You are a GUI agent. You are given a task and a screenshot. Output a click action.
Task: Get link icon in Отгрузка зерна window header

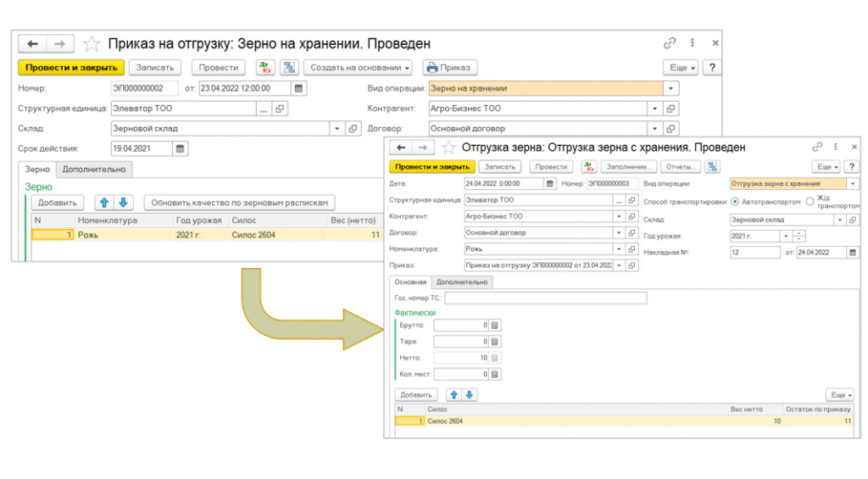click(x=817, y=148)
